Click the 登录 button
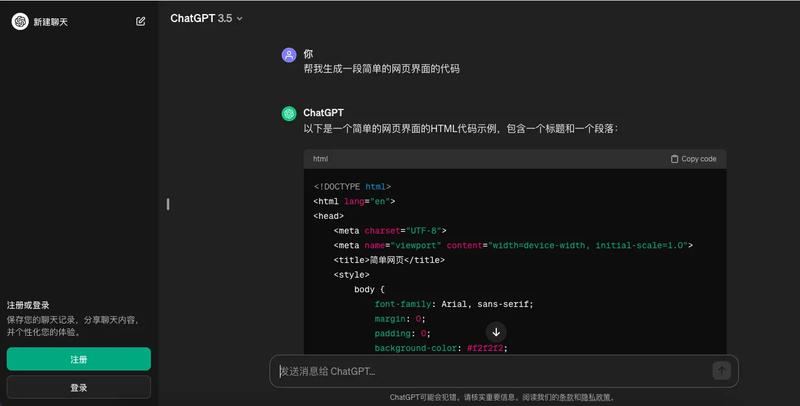This screenshot has width=800, height=406. pos(79,388)
